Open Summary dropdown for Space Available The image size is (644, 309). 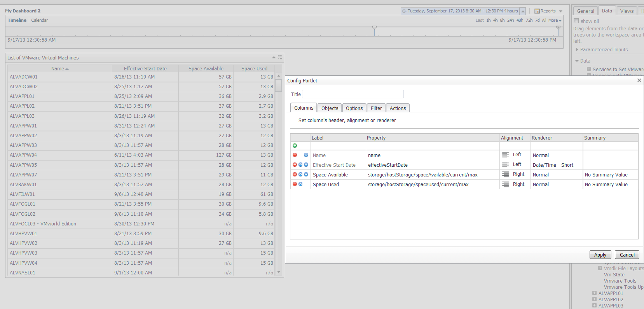pos(610,175)
